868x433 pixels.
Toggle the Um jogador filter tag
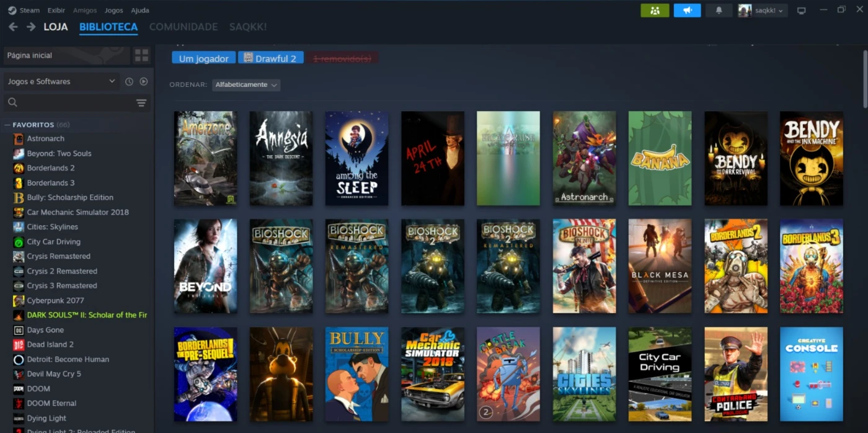(204, 58)
